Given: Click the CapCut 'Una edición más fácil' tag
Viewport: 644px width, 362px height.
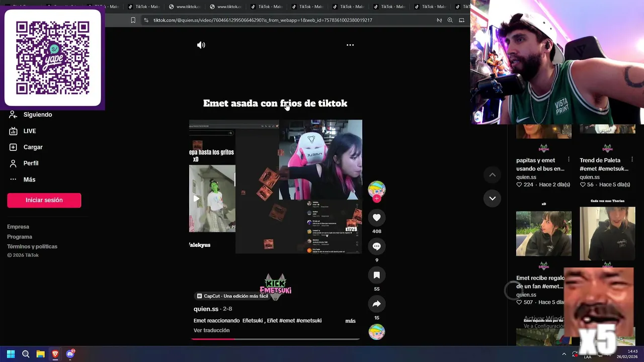Looking at the screenshot, I should click(x=232, y=296).
